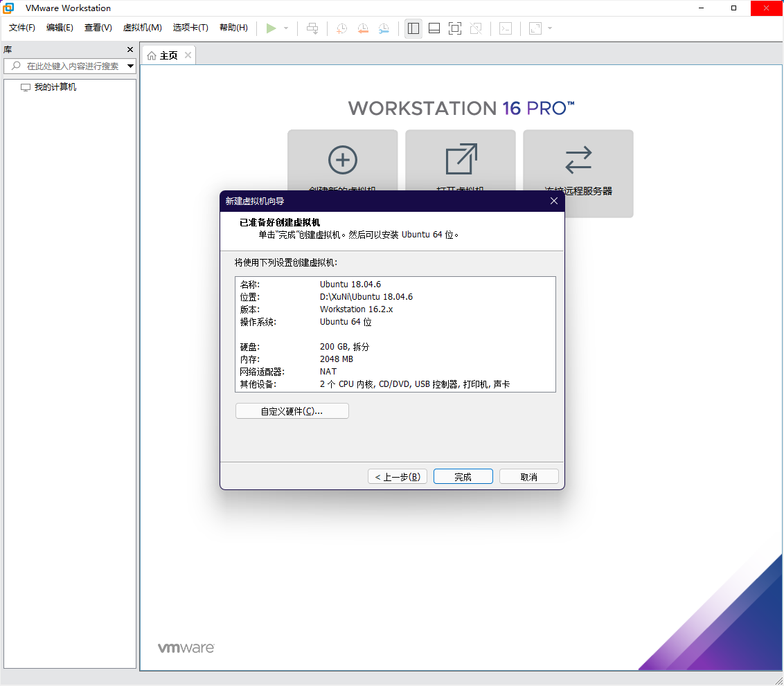The image size is (784, 686).
Task: Close the 主页 tab
Action: [x=188, y=55]
